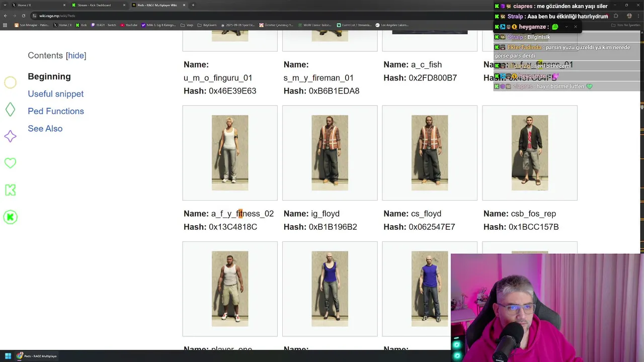Screen dimensions: 644x362
Task: Close the Peds - RAGE Multiplayer Wiki tab
Action: coord(184,5)
